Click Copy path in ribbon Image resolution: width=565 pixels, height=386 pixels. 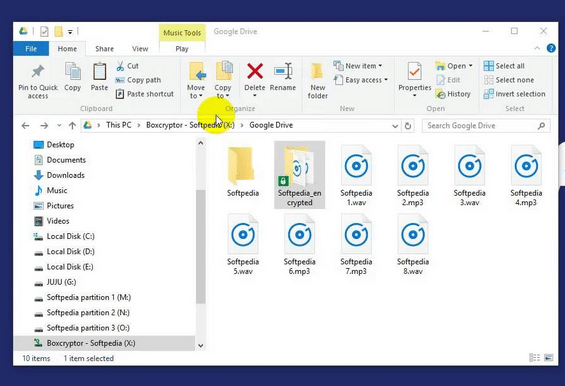pos(138,80)
